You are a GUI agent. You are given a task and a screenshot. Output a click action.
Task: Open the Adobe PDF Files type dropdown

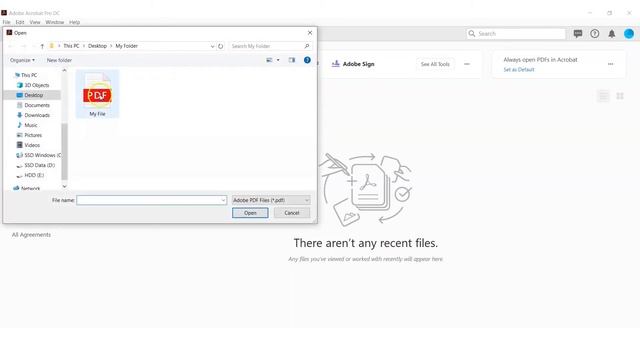pos(271,200)
